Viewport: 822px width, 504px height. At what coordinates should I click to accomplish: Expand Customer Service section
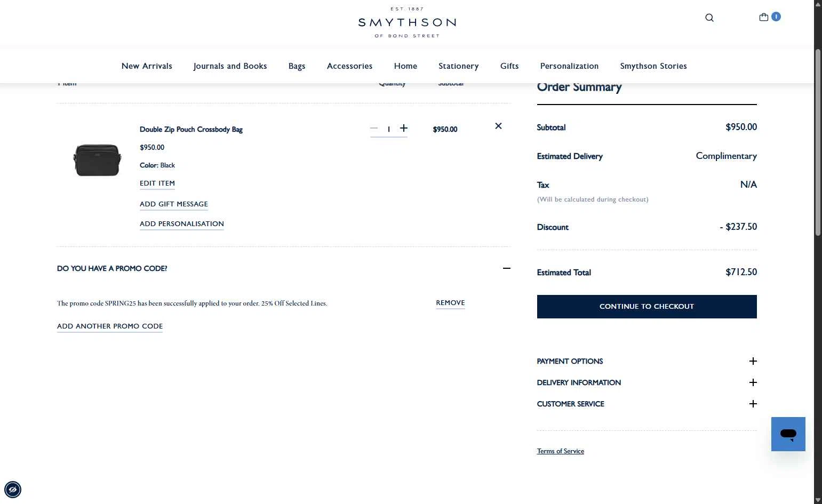coord(753,404)
